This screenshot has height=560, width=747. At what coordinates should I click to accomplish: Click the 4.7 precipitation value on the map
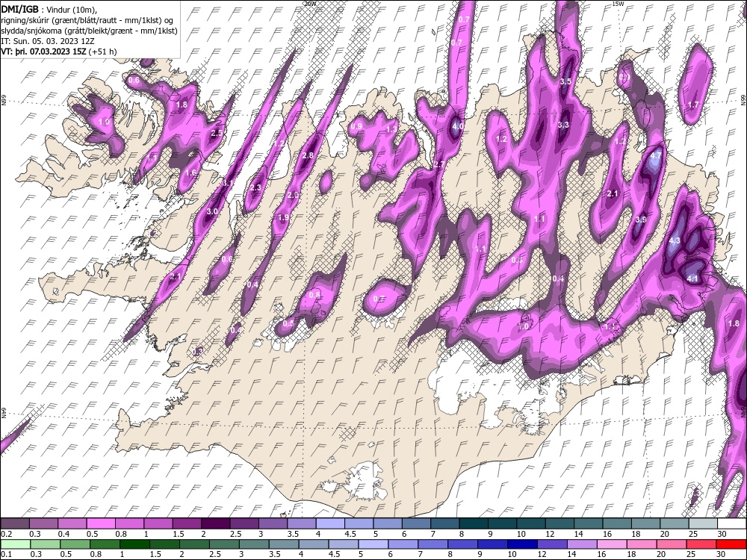click(656, 155)
